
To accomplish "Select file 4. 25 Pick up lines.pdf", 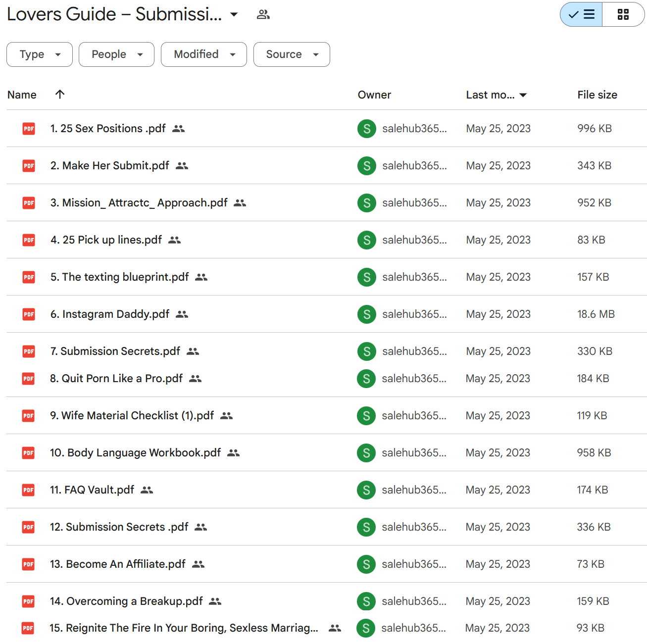I will tap(326, 240).
